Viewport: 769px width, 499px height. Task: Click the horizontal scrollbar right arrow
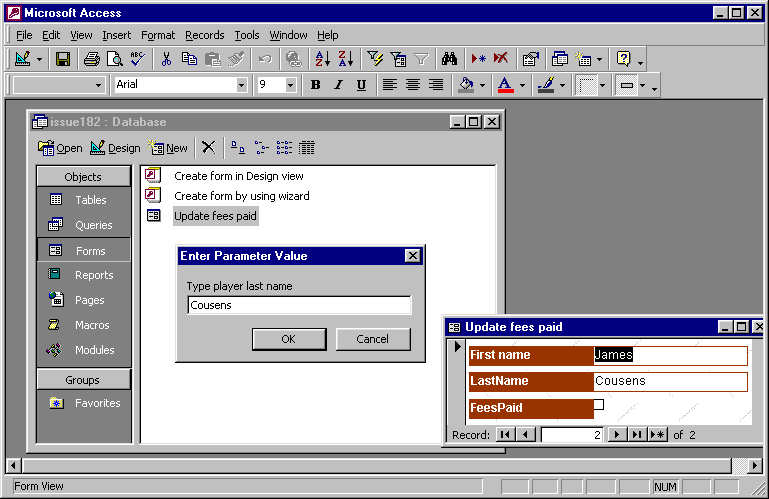pos(755,465)
